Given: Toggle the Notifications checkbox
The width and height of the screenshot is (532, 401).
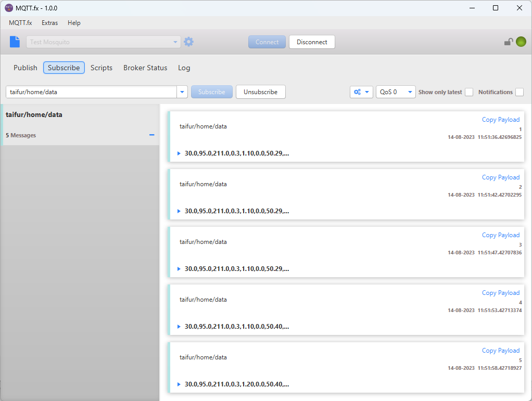Looking at the screenshot, I should (520, 92).
